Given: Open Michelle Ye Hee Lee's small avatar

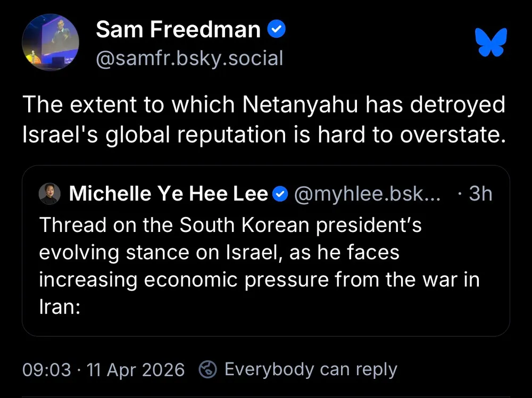Looking at the screenshot, I should pos(49,194).
